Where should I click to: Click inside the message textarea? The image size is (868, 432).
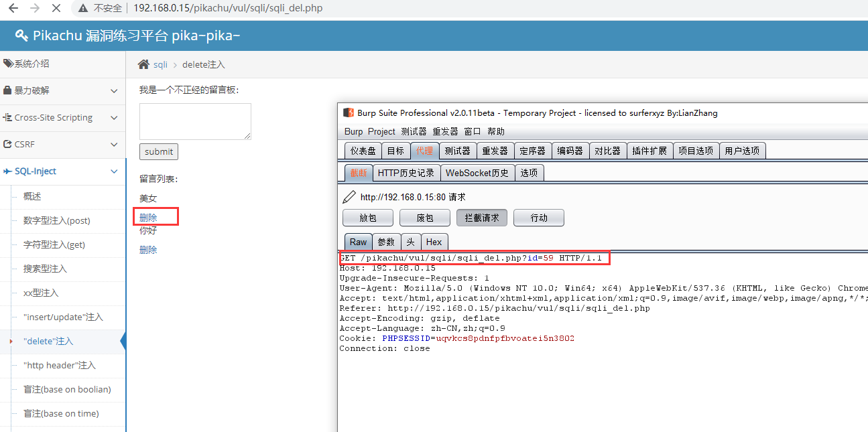pyautogui.click(x=195, y=121)
